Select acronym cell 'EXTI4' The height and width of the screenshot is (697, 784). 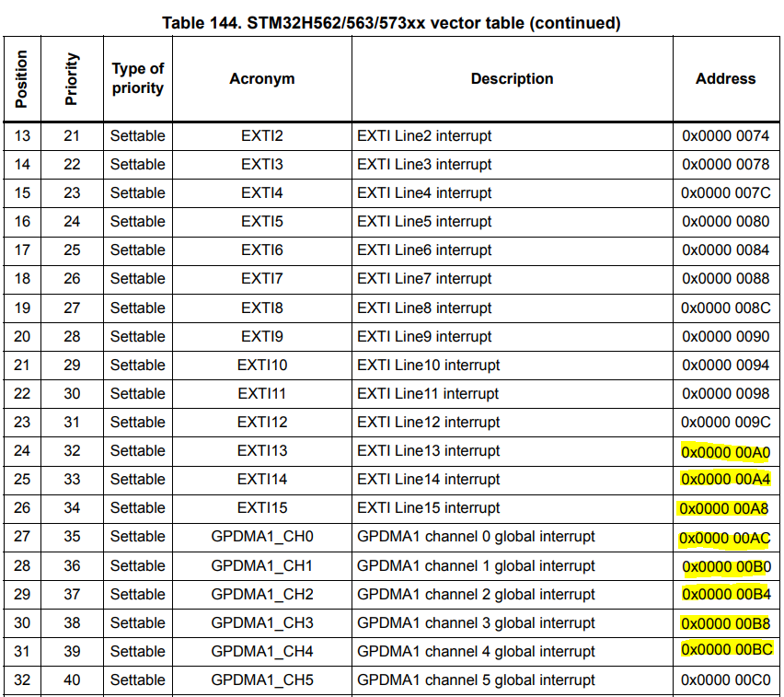262,192
